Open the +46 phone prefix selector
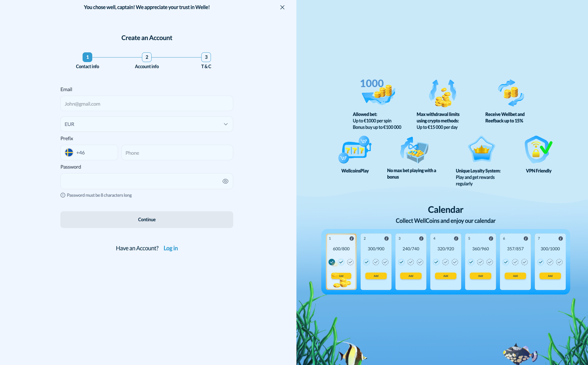The height and width of the screenshot is (365, 588). 89,153
